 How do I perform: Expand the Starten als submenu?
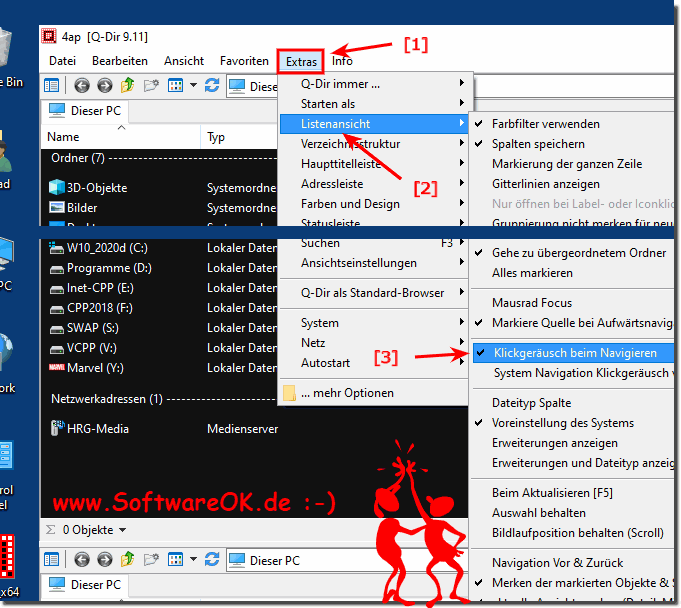tap(374, 104)
